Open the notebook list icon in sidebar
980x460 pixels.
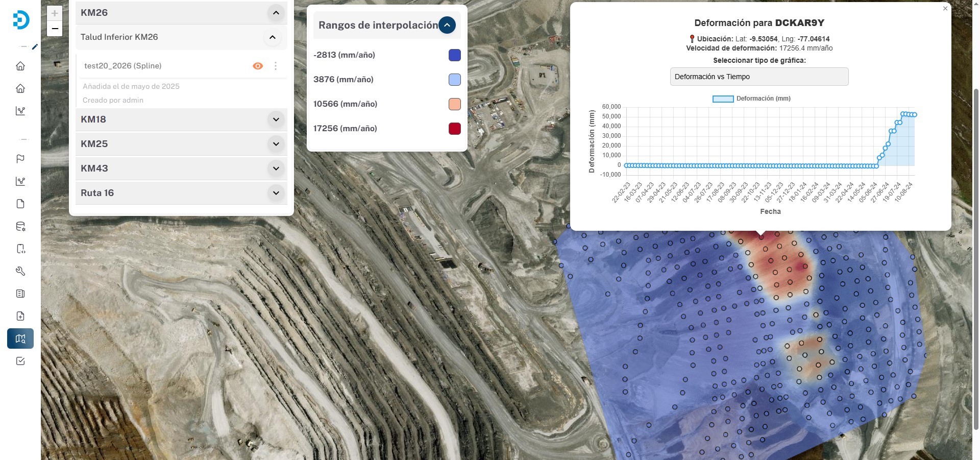tap(20, 294)
